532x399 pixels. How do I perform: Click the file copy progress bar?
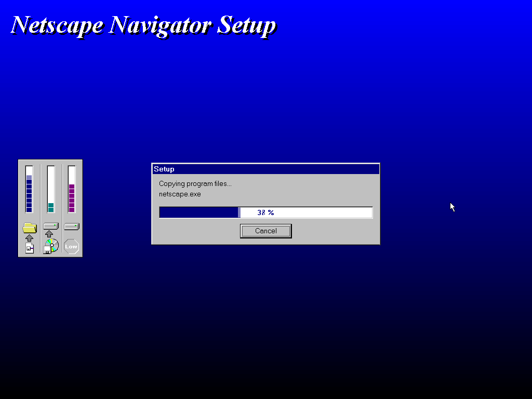(x=265, y=212)
